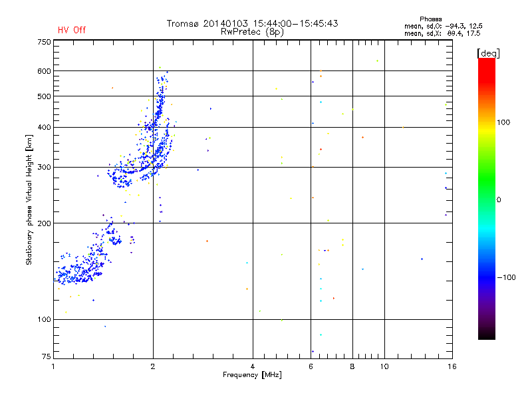Image resolution: width=532 pixels, height=399 pixels.
Task: Click the x-axis tick label '2'
Action: click(x=153, y=366)
